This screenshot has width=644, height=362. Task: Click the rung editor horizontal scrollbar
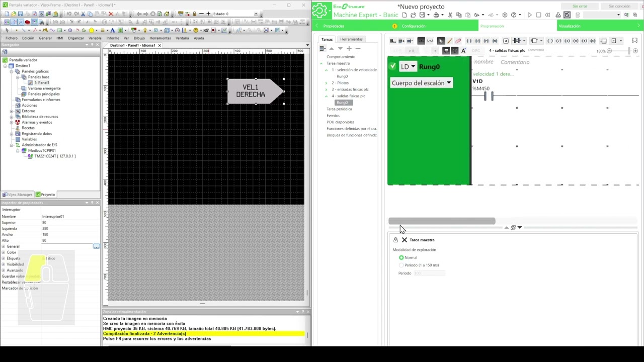[x=442, y=221]
